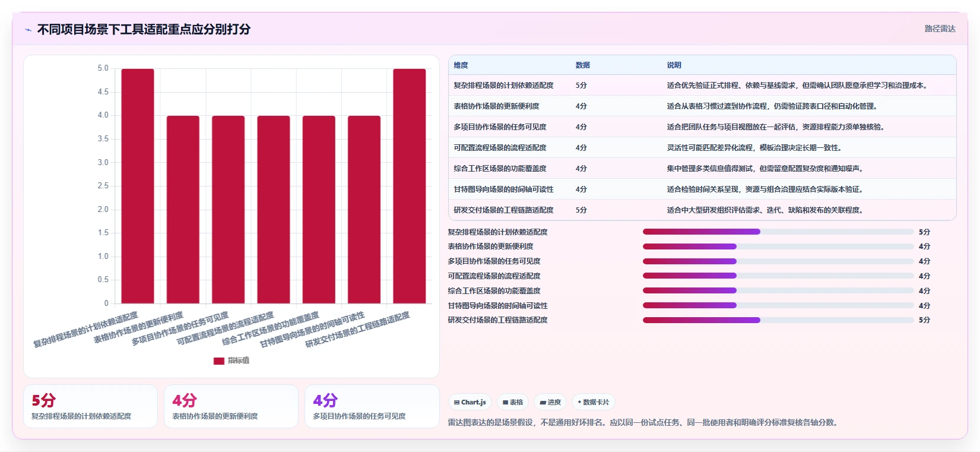Click the 5.0 y-axis tick label

point(103,68)
